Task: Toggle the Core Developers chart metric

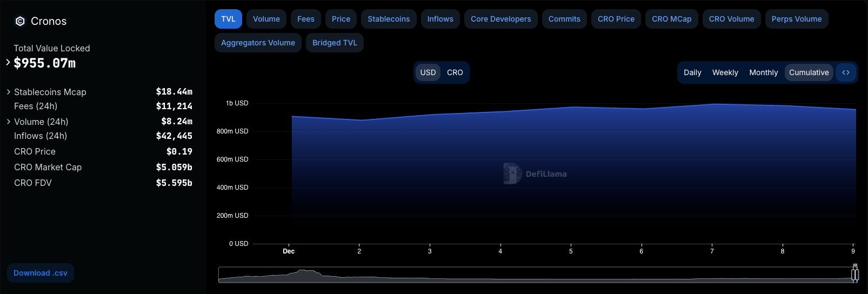Action: click(501, 19)
